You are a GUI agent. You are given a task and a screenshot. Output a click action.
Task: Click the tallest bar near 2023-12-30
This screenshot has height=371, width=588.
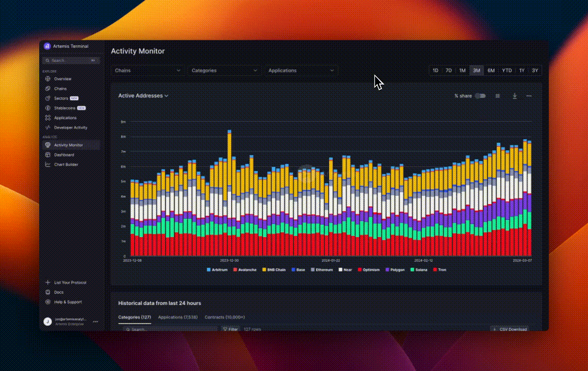click(230, 193)
